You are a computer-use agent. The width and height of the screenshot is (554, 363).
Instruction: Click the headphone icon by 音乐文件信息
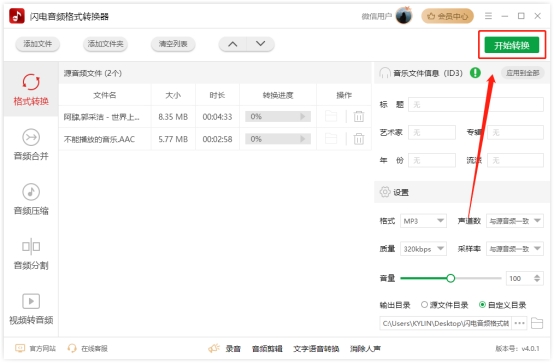tap(384, 73)
